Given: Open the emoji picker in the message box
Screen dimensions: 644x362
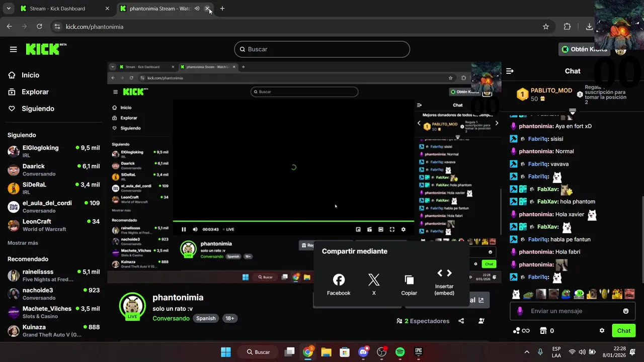Looking at the screenshot, I should 626,311.
